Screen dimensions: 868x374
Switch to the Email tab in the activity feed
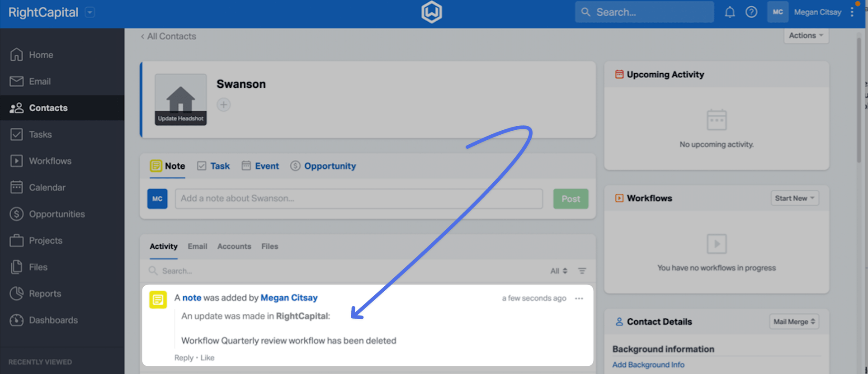coord(198,246)
